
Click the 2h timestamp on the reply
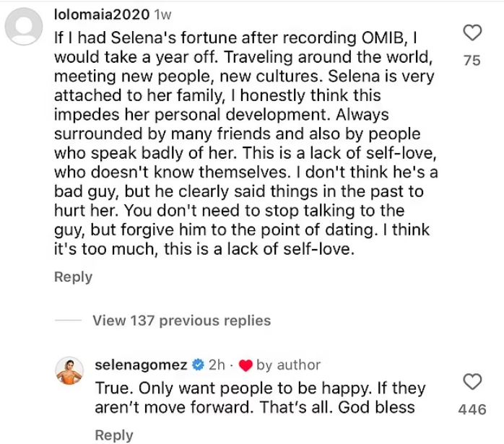click(217, 364)
